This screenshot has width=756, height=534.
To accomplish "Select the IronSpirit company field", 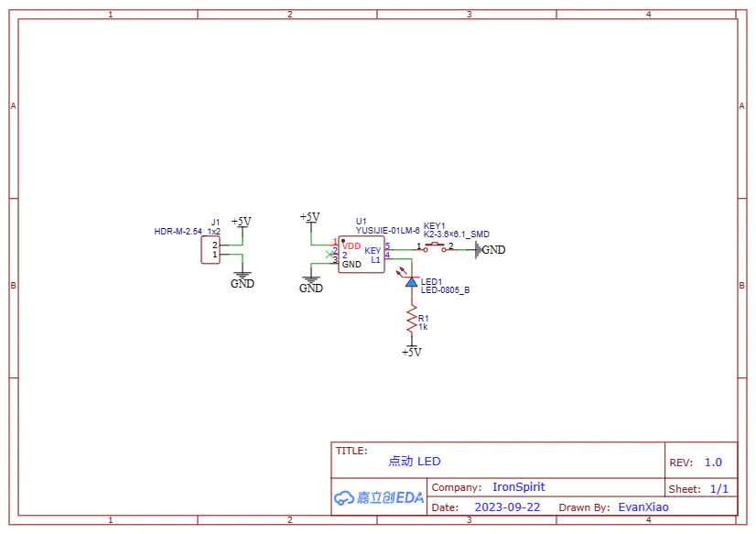I will point(518,487).
